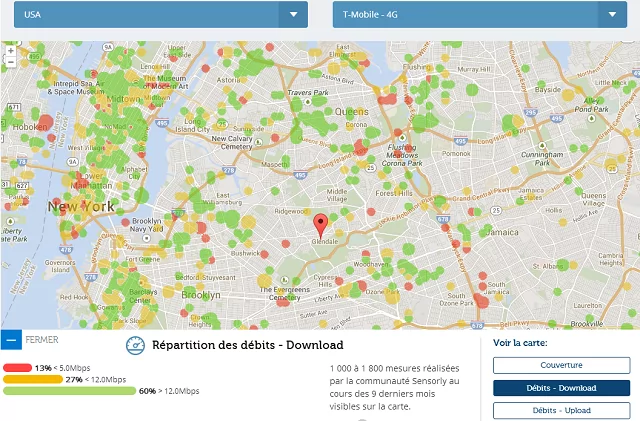This screenshot has height=421, width=640.
Task: Click the FERMER label to close panel
Action: click(x=42, y=340)
